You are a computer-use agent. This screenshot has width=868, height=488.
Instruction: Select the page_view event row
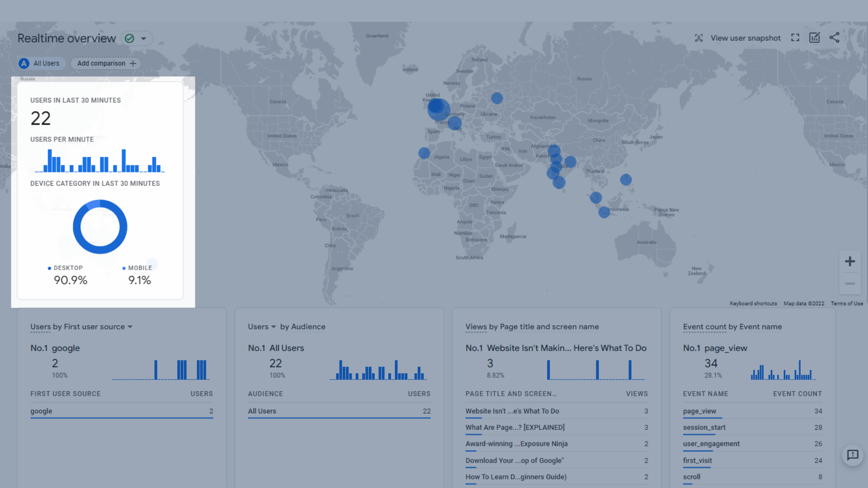tap(699, 411)
